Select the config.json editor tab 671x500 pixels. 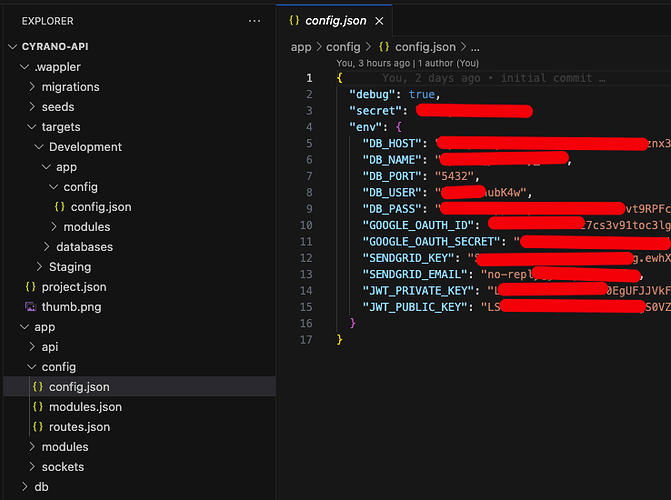[x=334, y=21]
